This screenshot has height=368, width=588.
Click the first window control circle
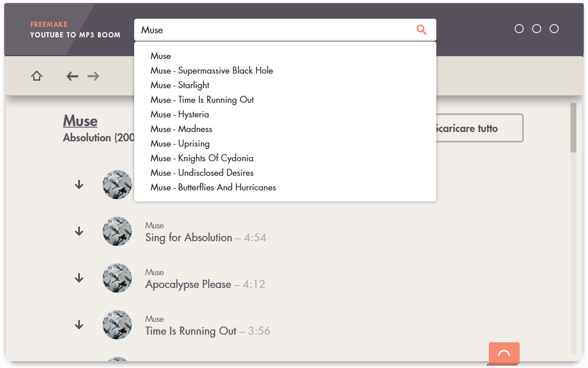click(x=519, y=29)
